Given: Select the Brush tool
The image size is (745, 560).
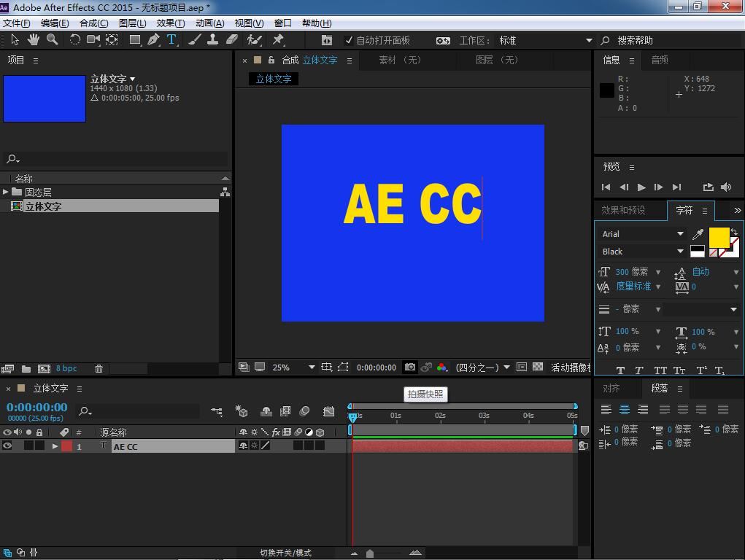Looking at the screenshot, I should (194, 40).
